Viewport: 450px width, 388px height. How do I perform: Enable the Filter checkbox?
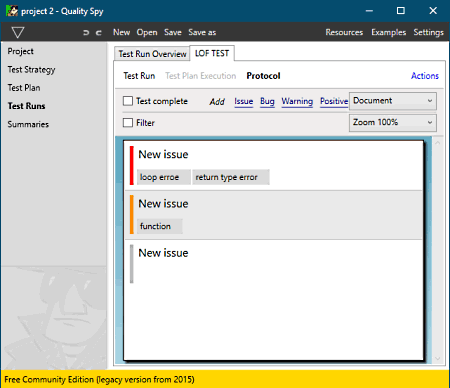coord(128,123)
